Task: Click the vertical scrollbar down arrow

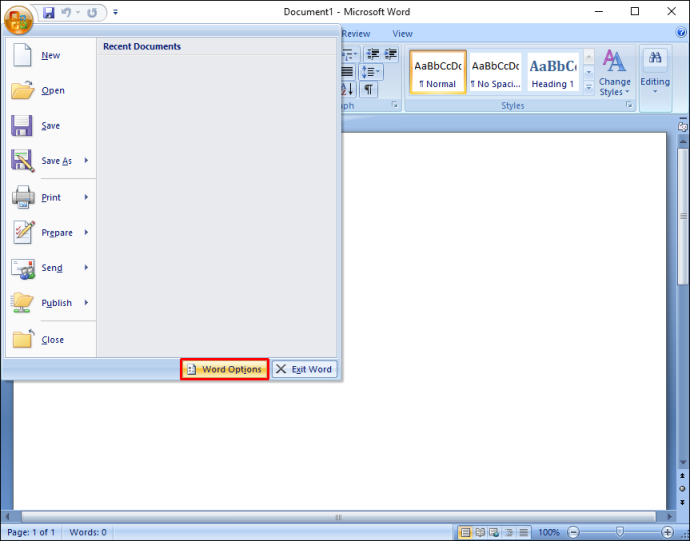Action: tap(683, 463)
